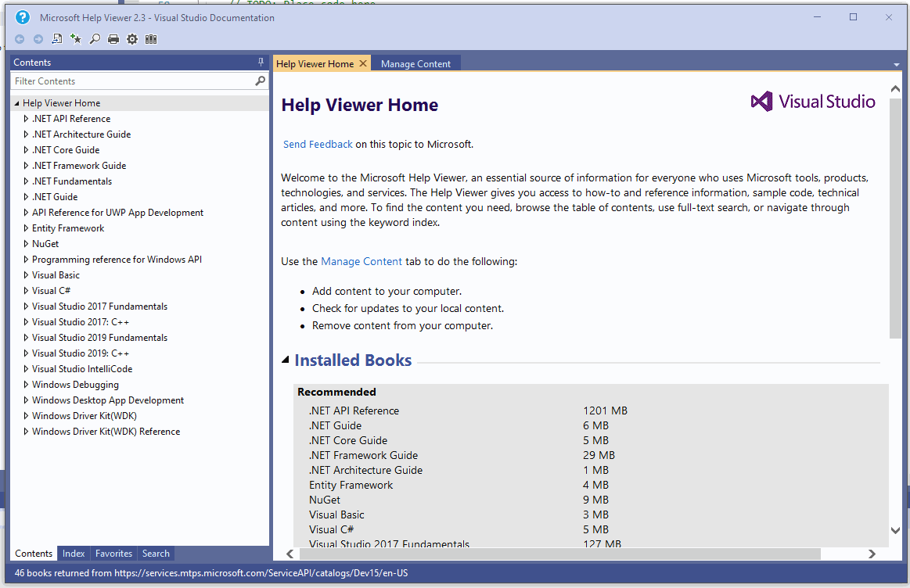Click the Manage Content hyperlink in text
This screenshot has height=588, width=910.
click(361, 261)
